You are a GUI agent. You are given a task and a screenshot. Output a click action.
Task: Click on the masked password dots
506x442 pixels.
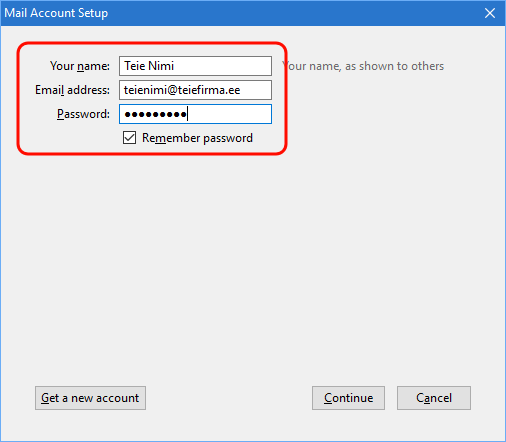(x=155, y=114)
